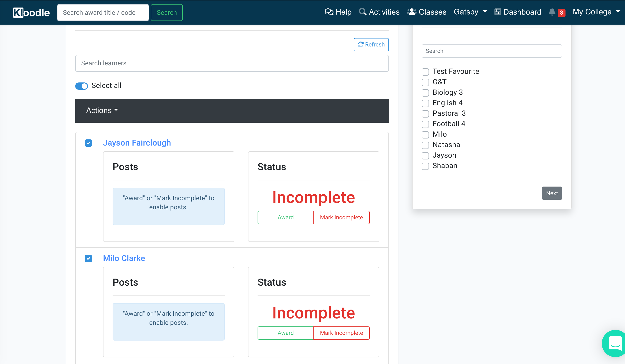This screenshot has width=625, height=364.
Task: Click the Dashboard icon
Action: (498, 12)
